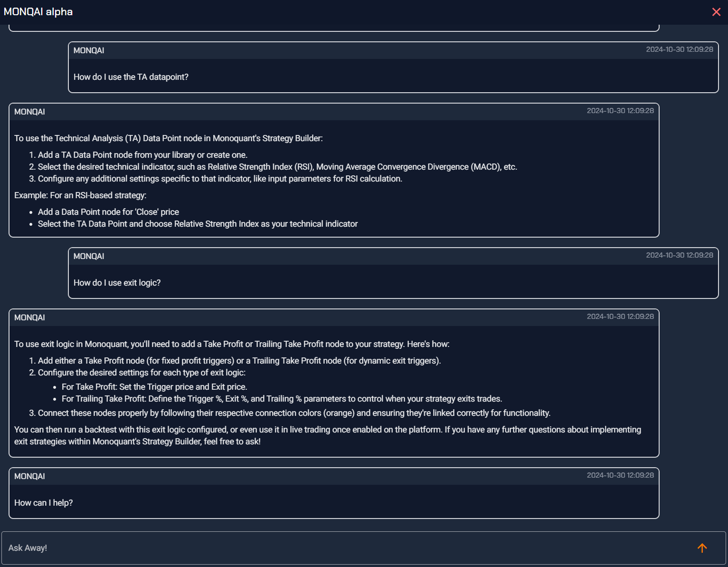Click timestamp on the TA datapoint question

pos(679,49)
